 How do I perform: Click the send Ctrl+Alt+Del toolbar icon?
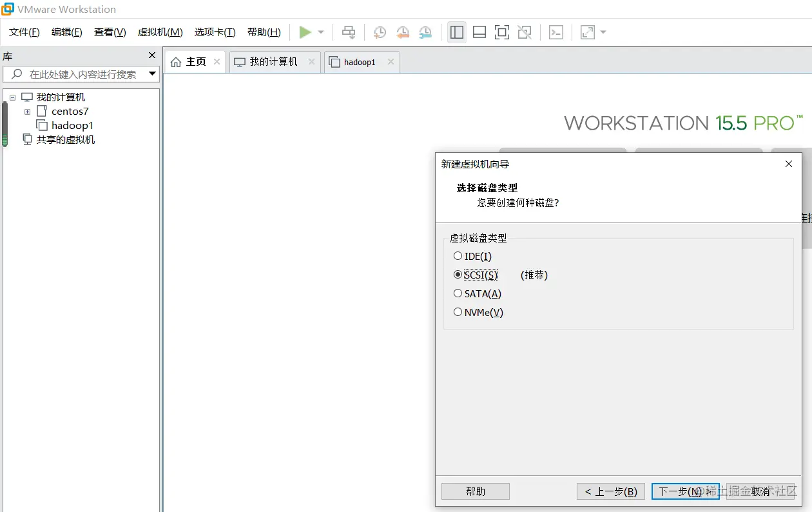pyautogui.click(x=349, y=32)
